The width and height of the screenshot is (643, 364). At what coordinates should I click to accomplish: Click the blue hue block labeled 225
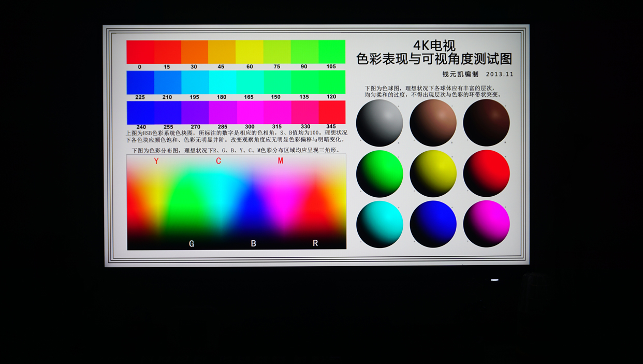coord(140,82)
